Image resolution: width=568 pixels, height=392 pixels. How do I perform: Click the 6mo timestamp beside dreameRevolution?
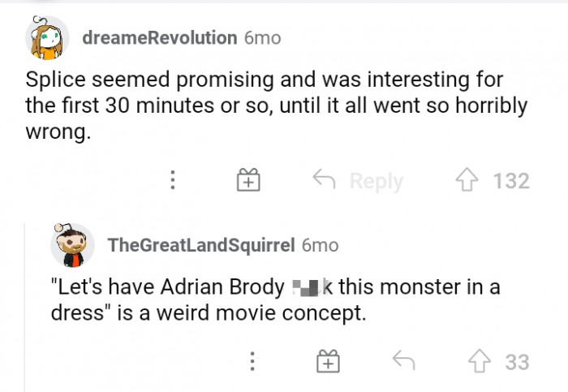tap(262, 38)
